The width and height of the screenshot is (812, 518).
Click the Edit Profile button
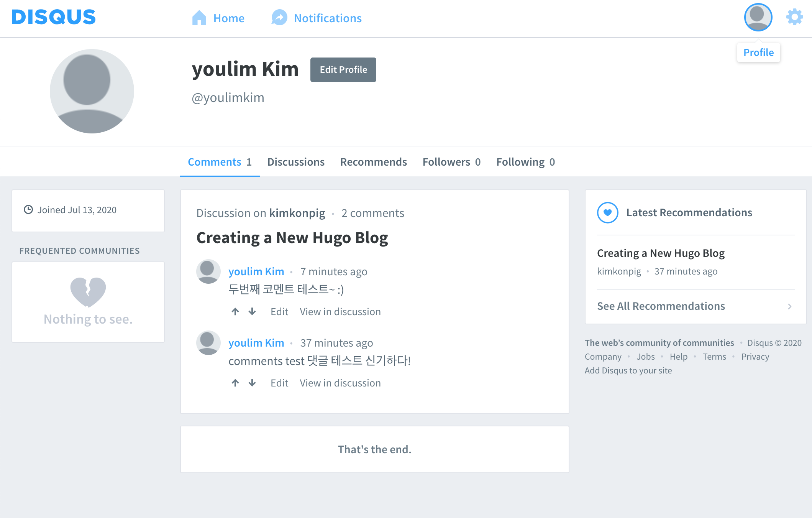click(343, 70)
